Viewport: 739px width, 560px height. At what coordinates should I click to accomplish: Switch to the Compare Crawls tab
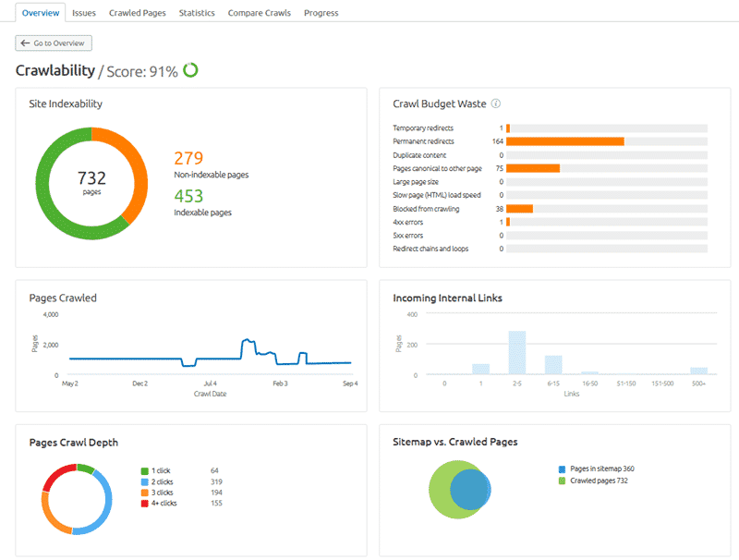pos(260,13)
